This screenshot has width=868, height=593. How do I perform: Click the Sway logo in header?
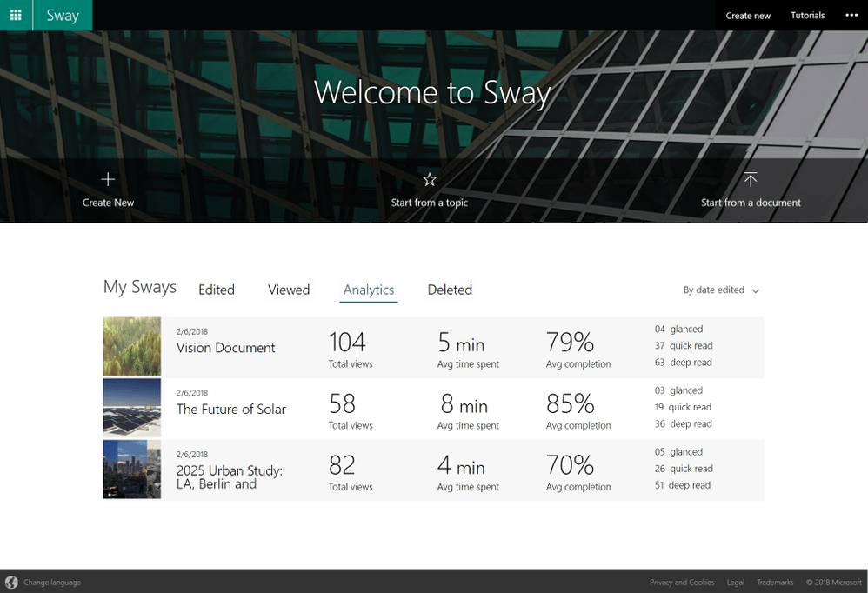63,15
